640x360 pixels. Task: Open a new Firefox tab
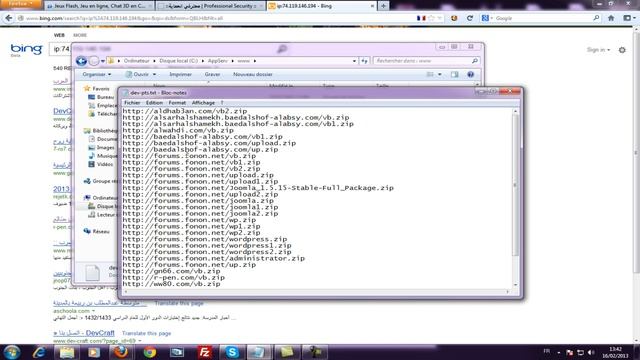tap(383, 6)
